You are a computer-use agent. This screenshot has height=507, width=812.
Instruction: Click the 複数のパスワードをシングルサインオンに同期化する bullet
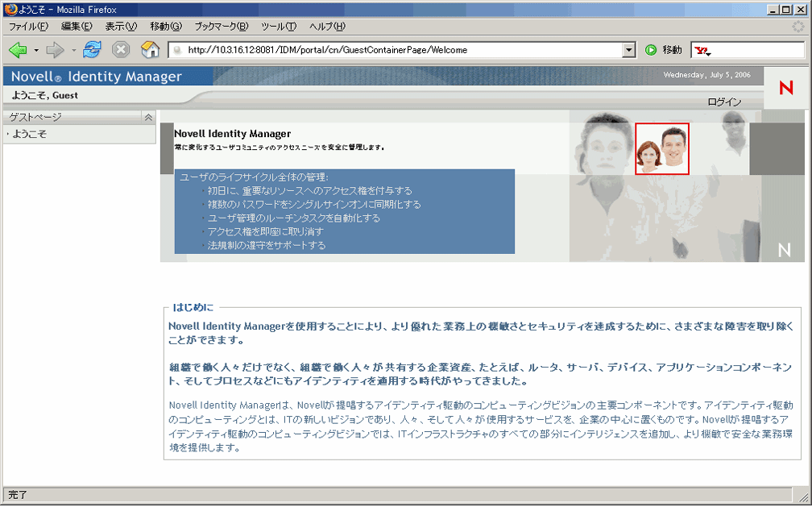pyautogui.click(x=314, y=205)
